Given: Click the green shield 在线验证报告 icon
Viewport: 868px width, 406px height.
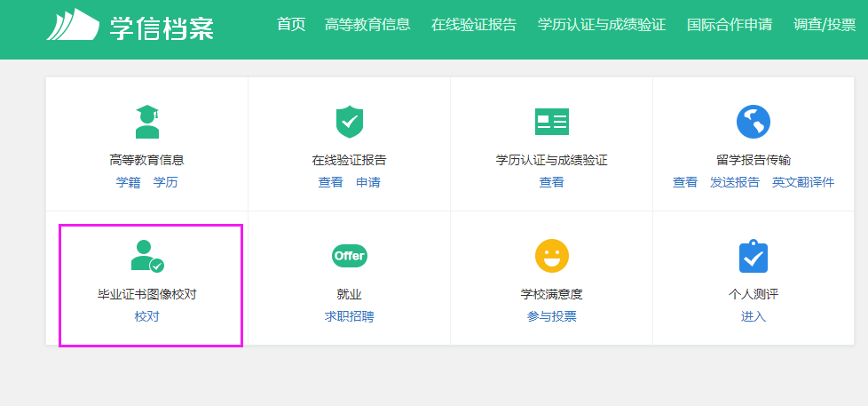Looking at the screenshot, I should 349,122.
